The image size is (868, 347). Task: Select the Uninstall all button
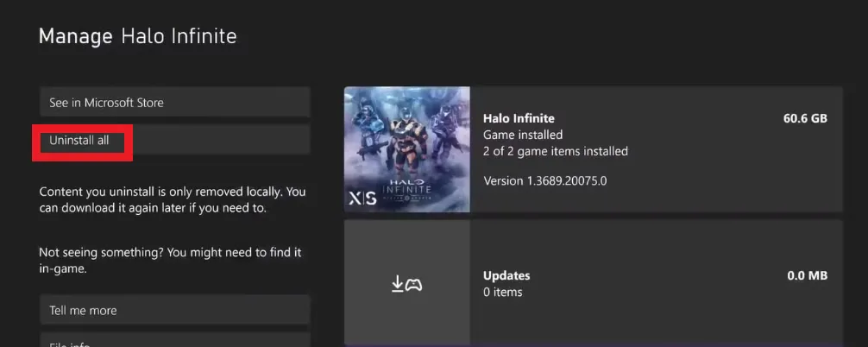175,140
